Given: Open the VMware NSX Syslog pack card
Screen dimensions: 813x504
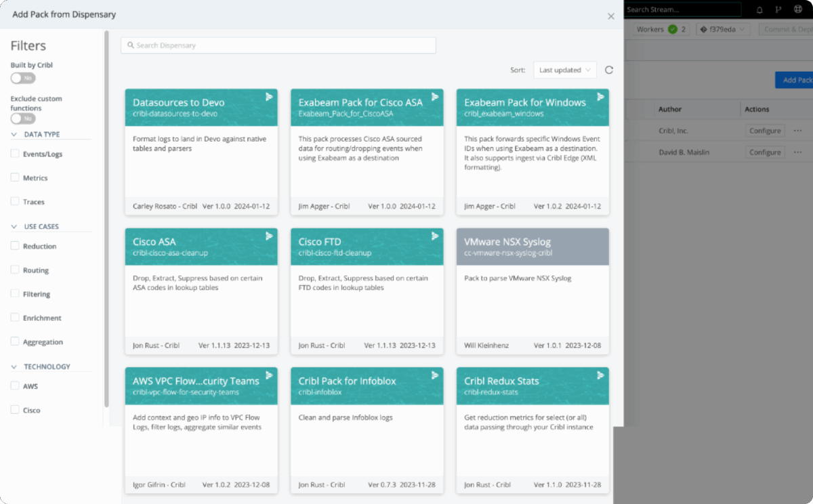Looking at the screenshot, I should (533, 291).
